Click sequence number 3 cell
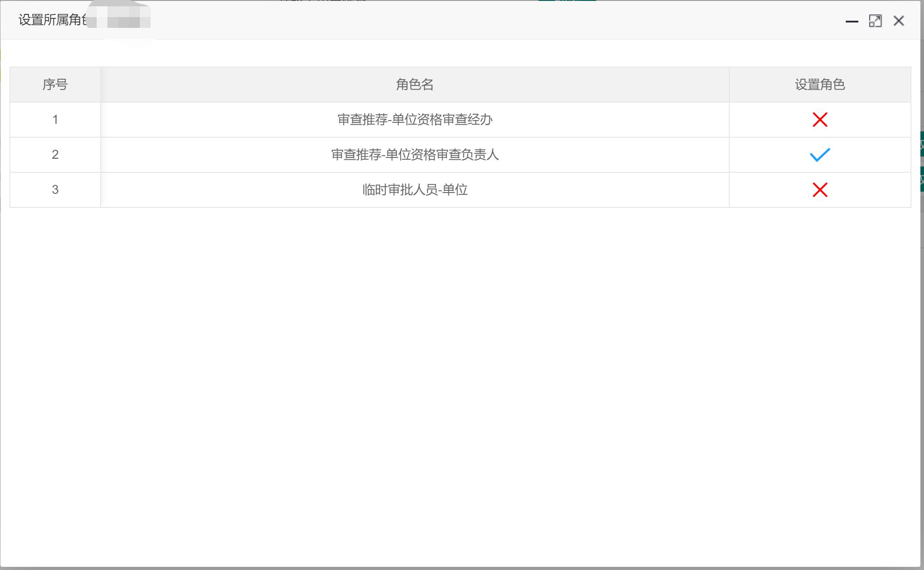The image size is (924, 570). pos(55,190)
